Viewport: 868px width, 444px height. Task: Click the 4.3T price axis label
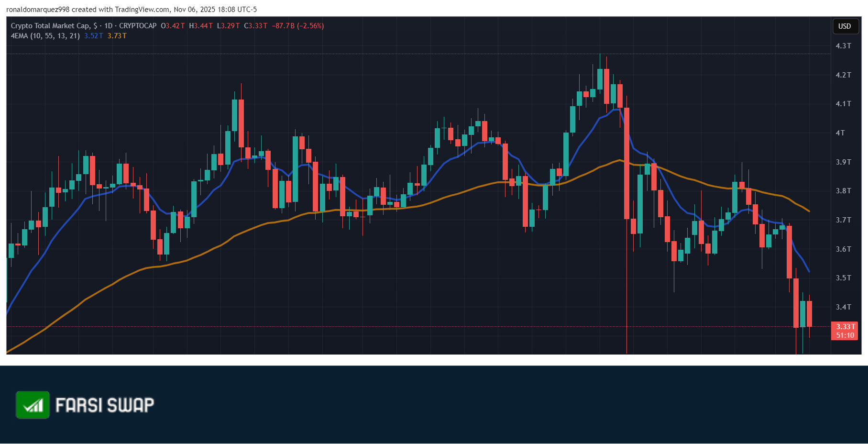843,46
